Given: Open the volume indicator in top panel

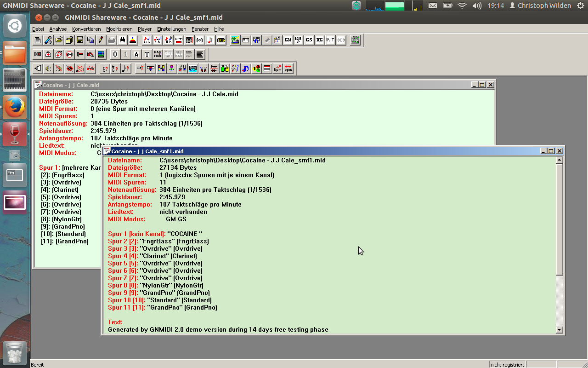Looking at the screenshot, I should click(x=477, y=6).
